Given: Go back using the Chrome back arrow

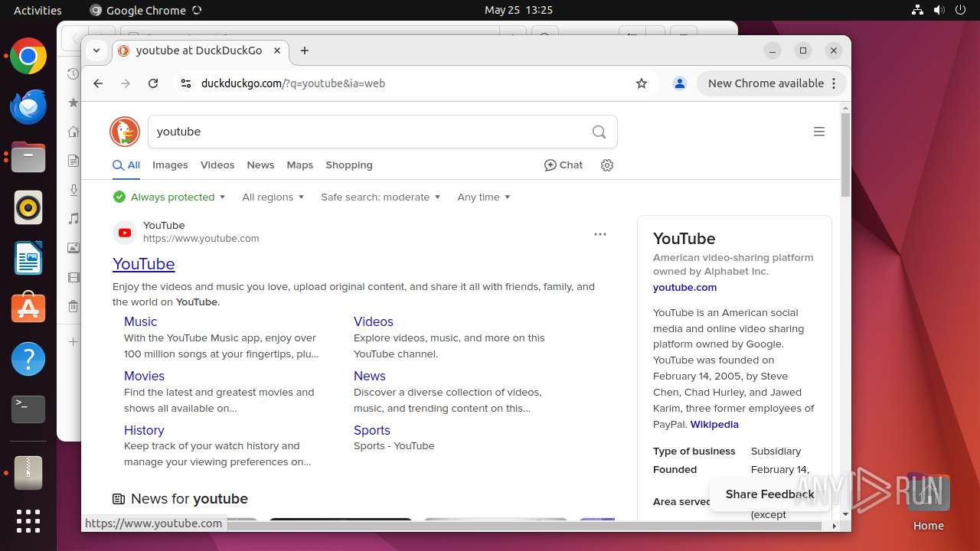Looking at the screenshot, I should [x=98, y=83].
